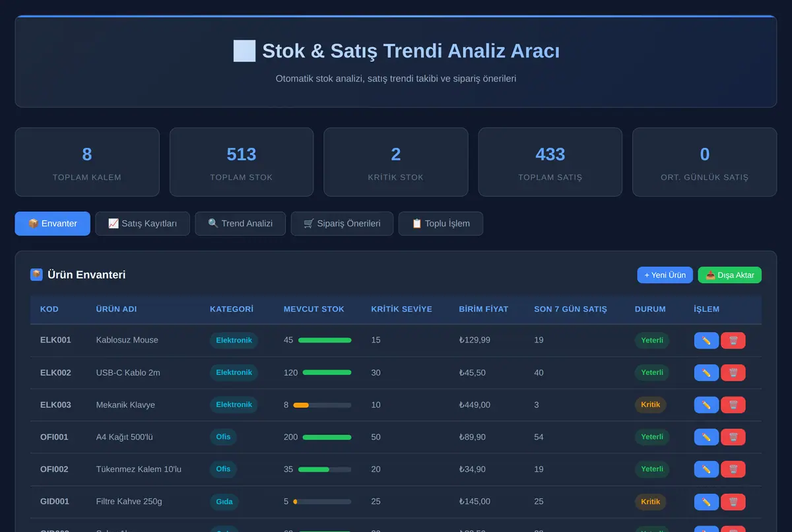The height and width of the screenshot is (532, 792).
Task: Click the KOD column header
Action: point(49,310)
